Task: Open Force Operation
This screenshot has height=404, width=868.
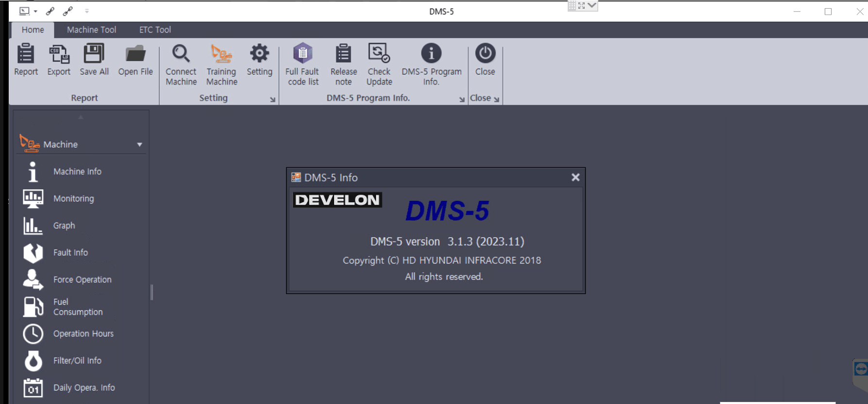Action: [x=81, y=280]
